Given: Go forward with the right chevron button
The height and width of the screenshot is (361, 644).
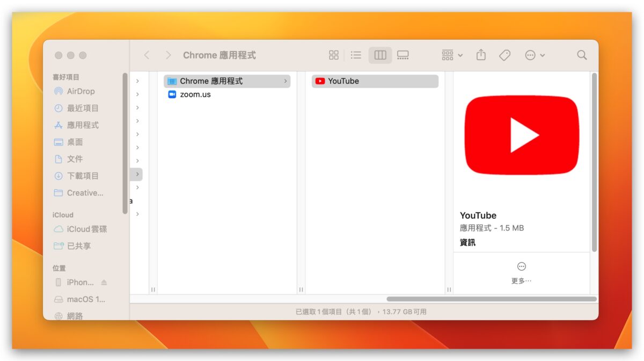Looking at the screenshot, I should (x=169, y=55).
